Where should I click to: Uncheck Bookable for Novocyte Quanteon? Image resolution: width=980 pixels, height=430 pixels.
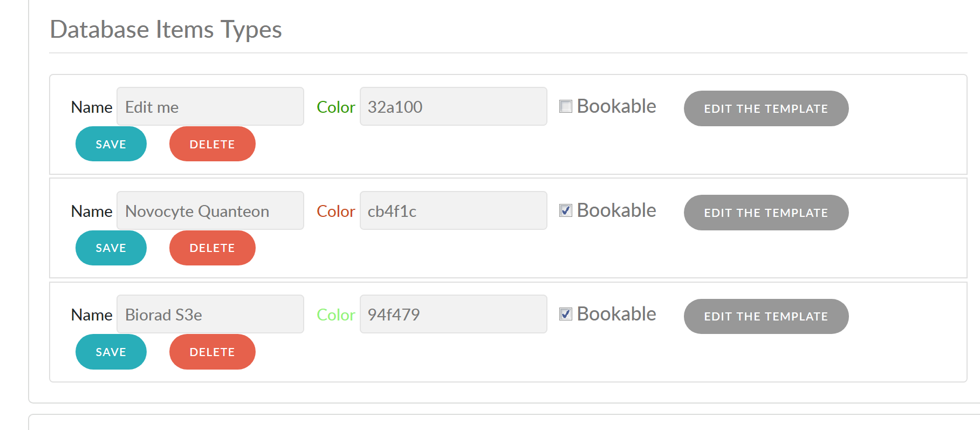[x=565, y=211]
